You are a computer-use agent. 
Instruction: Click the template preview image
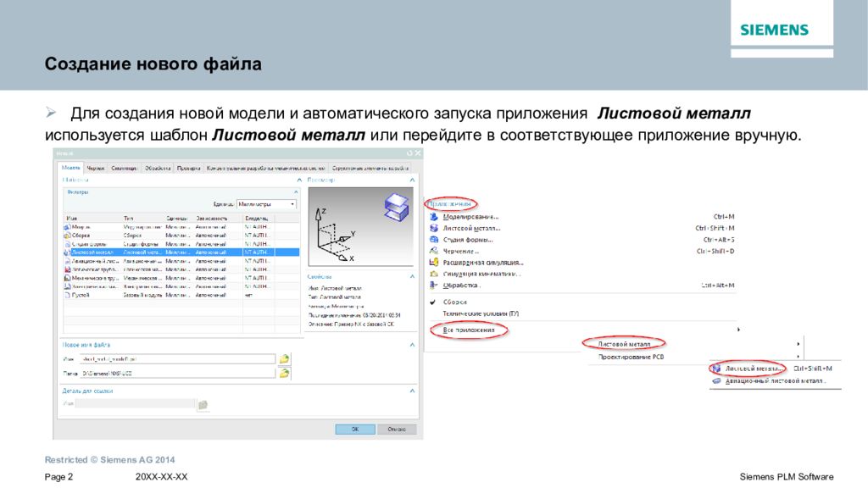click(360, 227)
